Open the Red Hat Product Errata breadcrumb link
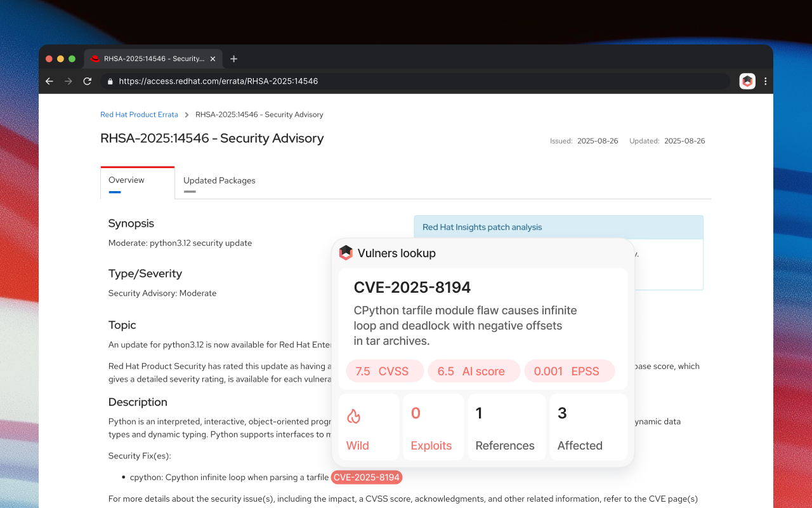The width and height of the screenshot is (812, 508). tap(139, 114)
